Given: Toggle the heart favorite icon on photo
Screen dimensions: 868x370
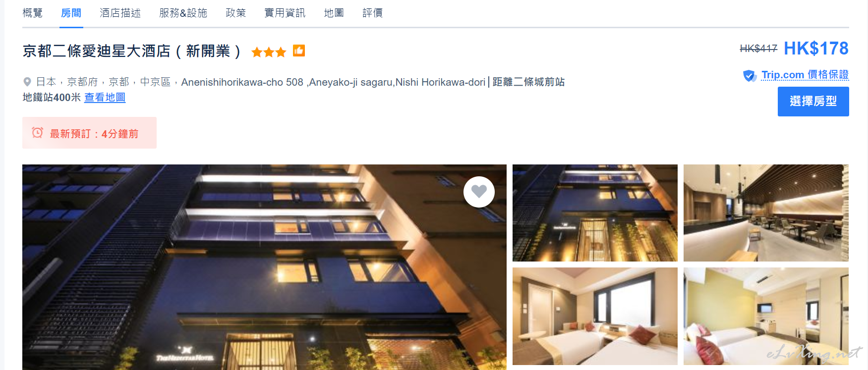Looking at the screenshot, I should (x=479, y=192).
